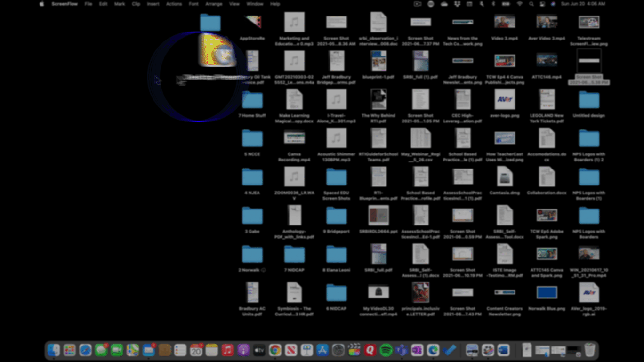Select the 'LEGOLAND New York Tickets.pdf' file
The height and width of the screenshot is (362, 644).
point(547,100)
